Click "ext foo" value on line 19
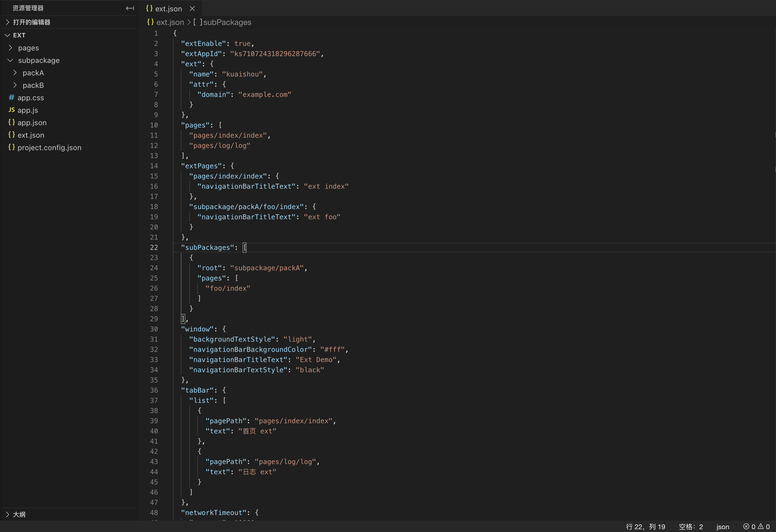 point(322,217)
